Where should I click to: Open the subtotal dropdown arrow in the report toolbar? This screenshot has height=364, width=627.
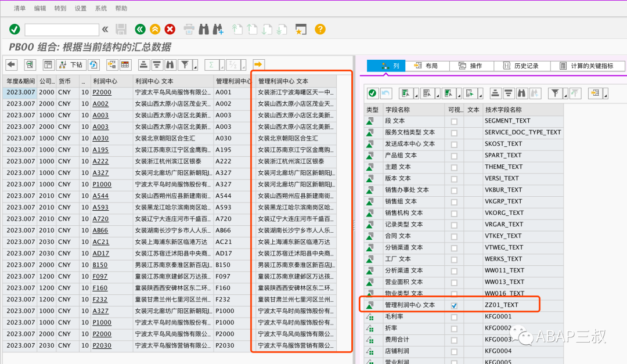click(243, 65)
